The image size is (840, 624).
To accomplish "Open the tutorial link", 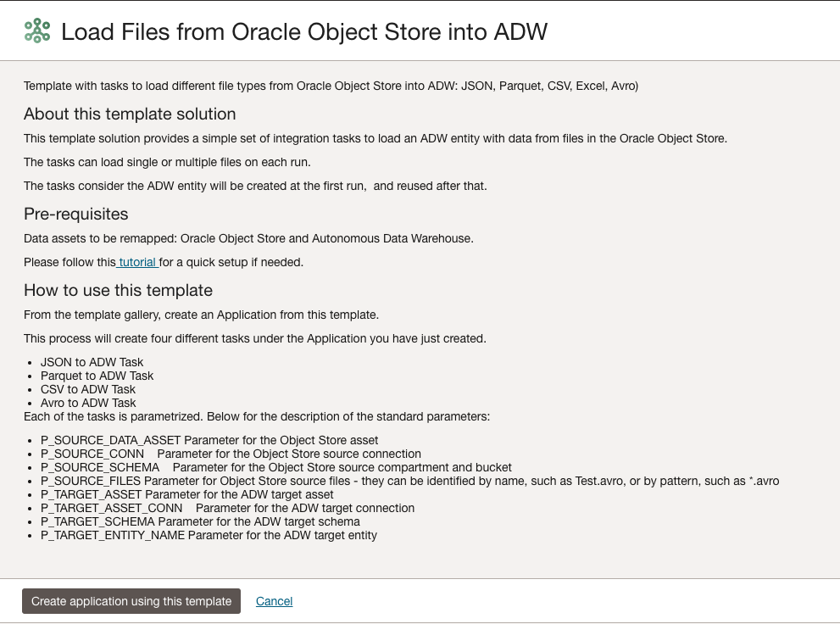I will click(x=136, y=262).
